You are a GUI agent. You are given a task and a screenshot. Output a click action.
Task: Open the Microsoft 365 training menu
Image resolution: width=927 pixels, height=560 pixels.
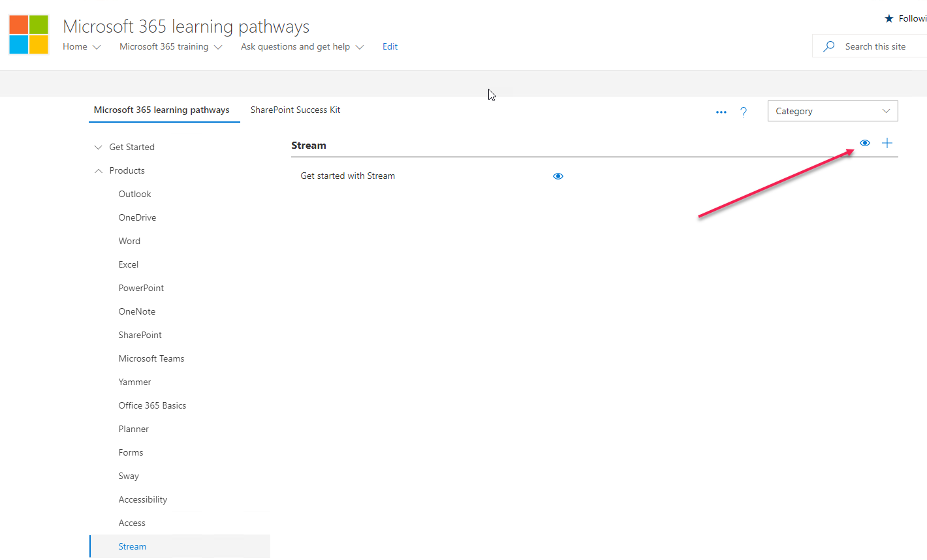coord(163,46)
